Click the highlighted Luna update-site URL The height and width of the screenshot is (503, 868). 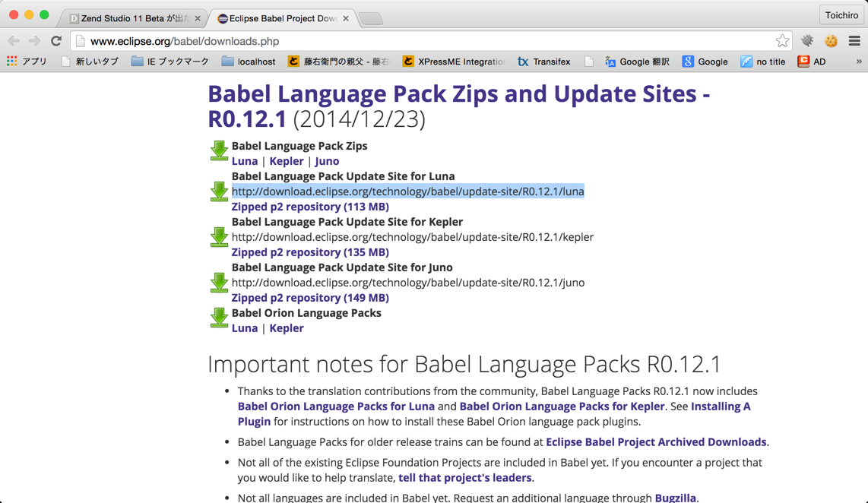(408, 191)
